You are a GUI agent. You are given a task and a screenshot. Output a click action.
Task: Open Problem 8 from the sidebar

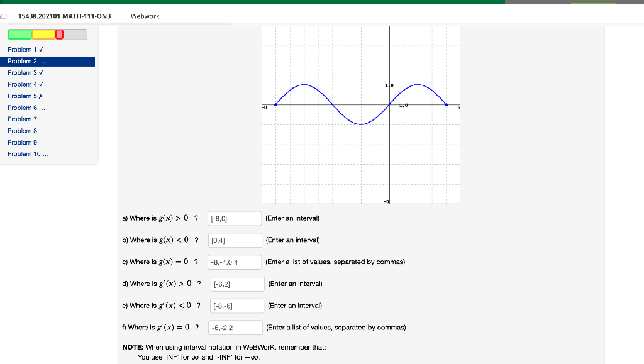pos(22,130)
